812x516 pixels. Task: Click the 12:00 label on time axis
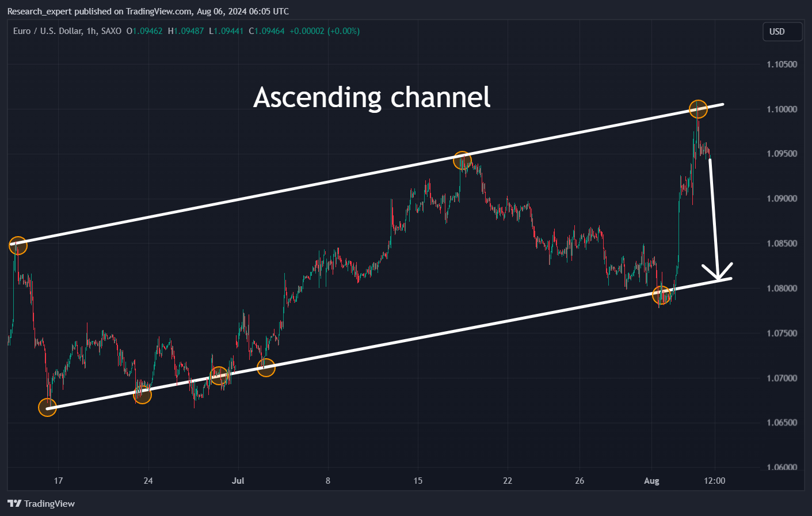pos(715,481)
